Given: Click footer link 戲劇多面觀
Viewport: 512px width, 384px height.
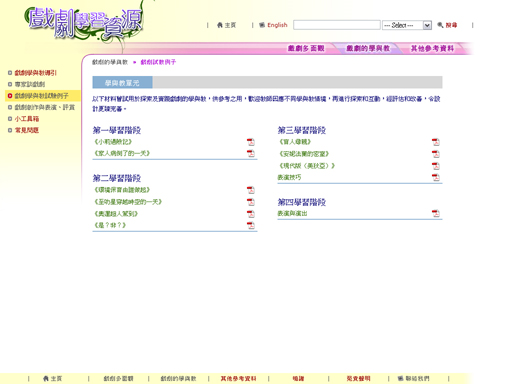Looking at the screenshot, I should coord(118,378).
